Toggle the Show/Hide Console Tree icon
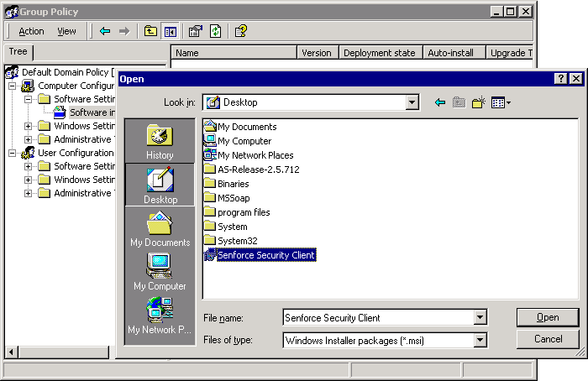The image size is (588, 381). [170, 31]
